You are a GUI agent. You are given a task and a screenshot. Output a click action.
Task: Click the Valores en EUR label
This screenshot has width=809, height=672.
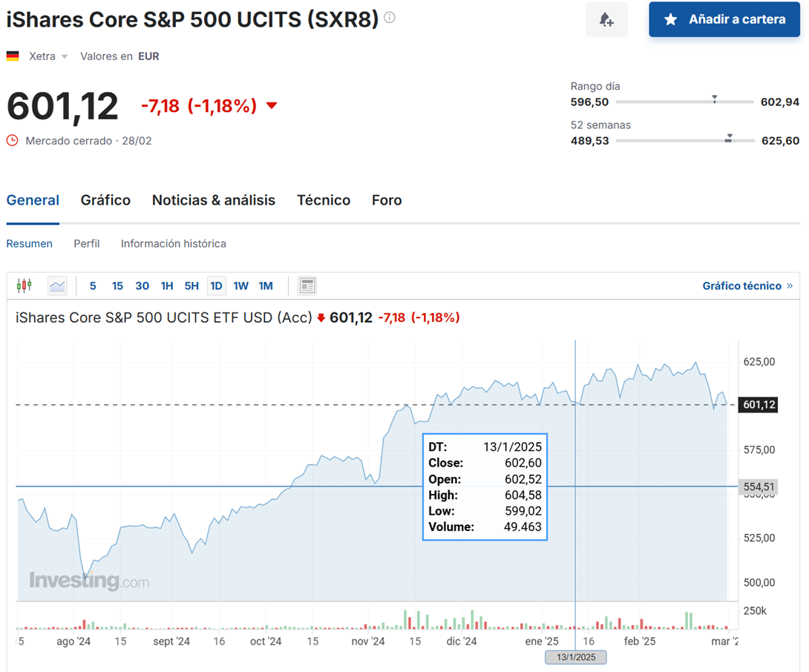(x=119, y=56)
